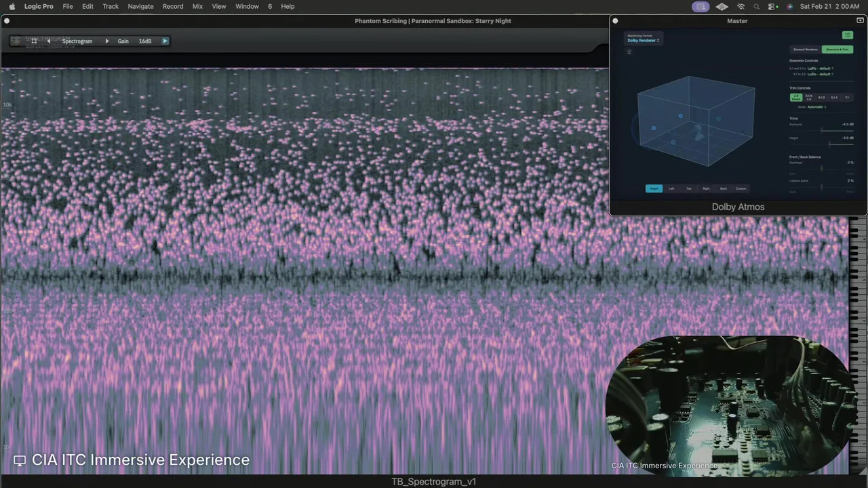Screen dimensions: 868x488
Task: Click the green list icon in Master window
Action: [848, 35]
